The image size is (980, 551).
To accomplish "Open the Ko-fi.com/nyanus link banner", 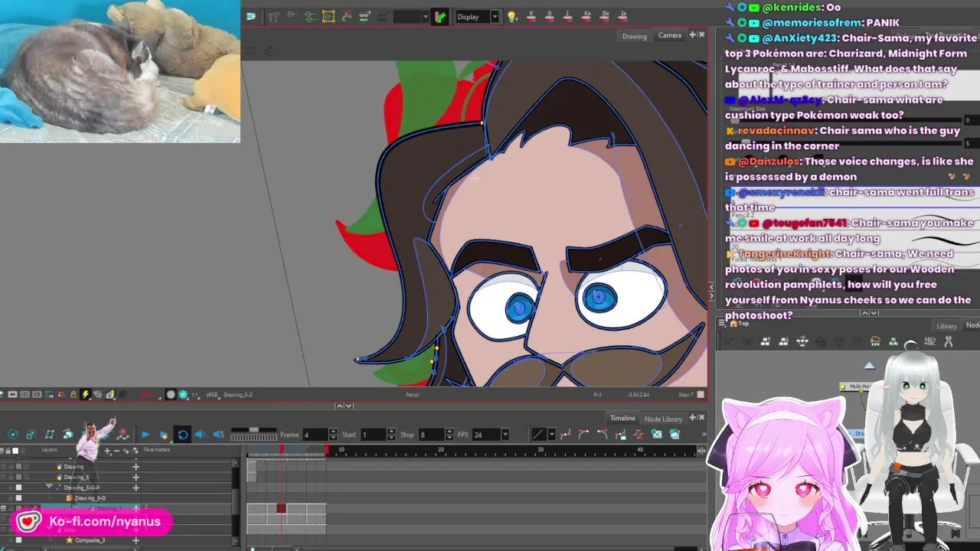I will pyautogui.click(x=91, y=522).
